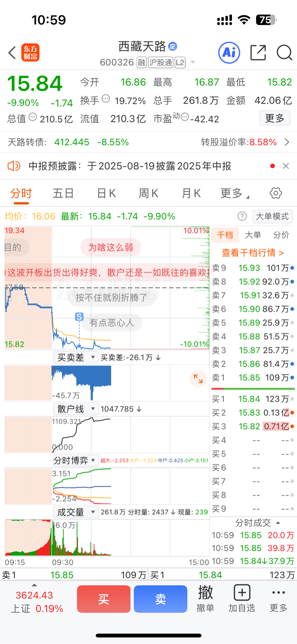Switch to the 月K tab

click(x=191, y=193)
